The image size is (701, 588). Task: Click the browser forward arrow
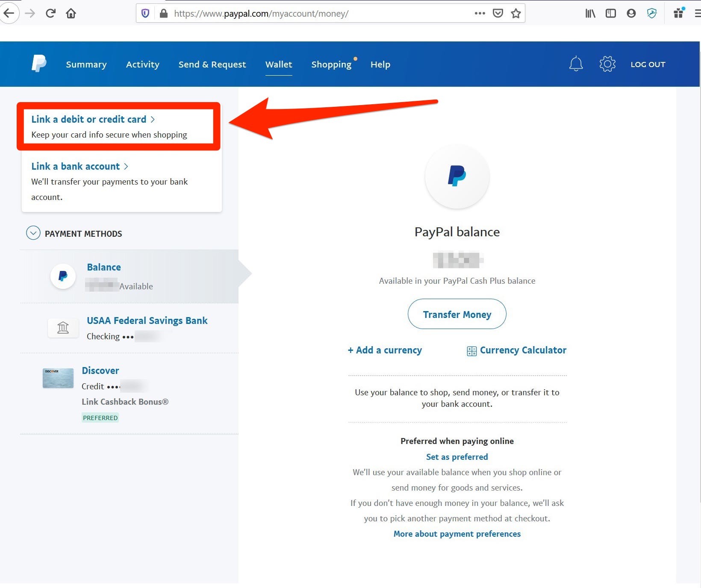click(30, 13)
